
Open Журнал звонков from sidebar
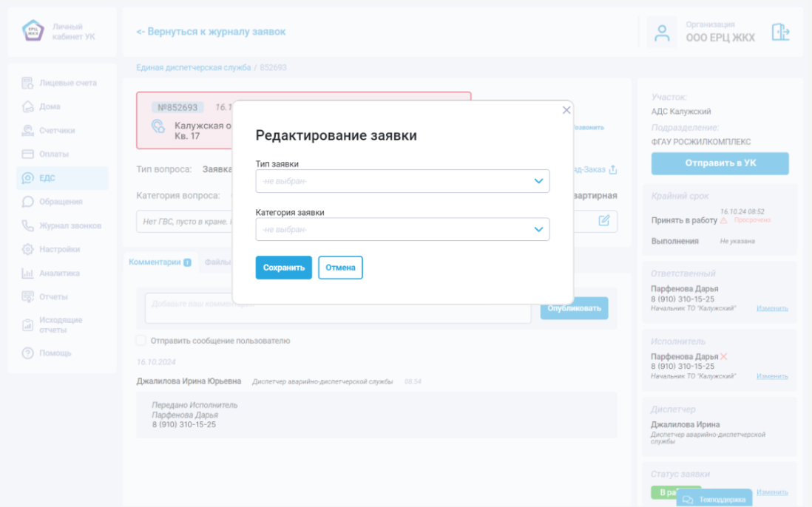pos(70,225)
